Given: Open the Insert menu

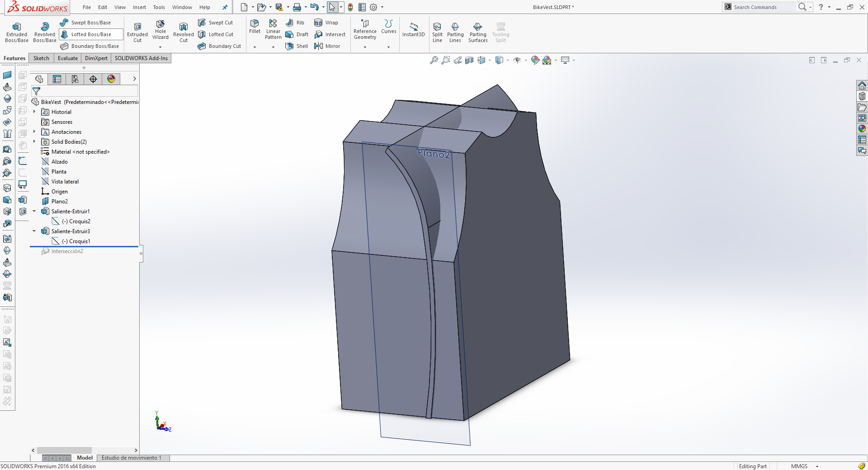Looking at the screenshot, I should click(x=139, y=7).
